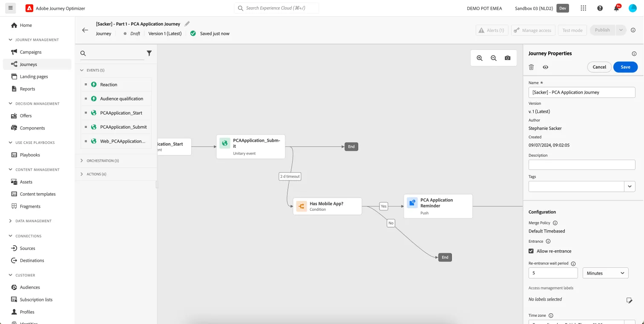Open Campaigns in the sidebar
Screen dimensions: 644x324
coord(31,52)
